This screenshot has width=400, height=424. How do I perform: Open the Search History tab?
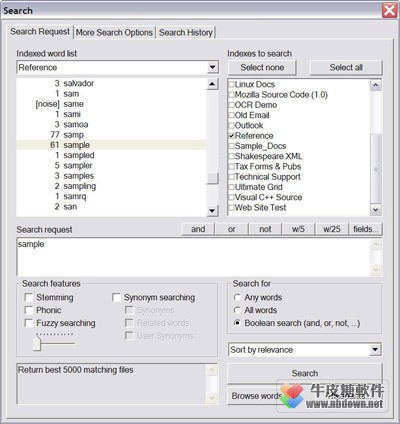tap(186, 33)
